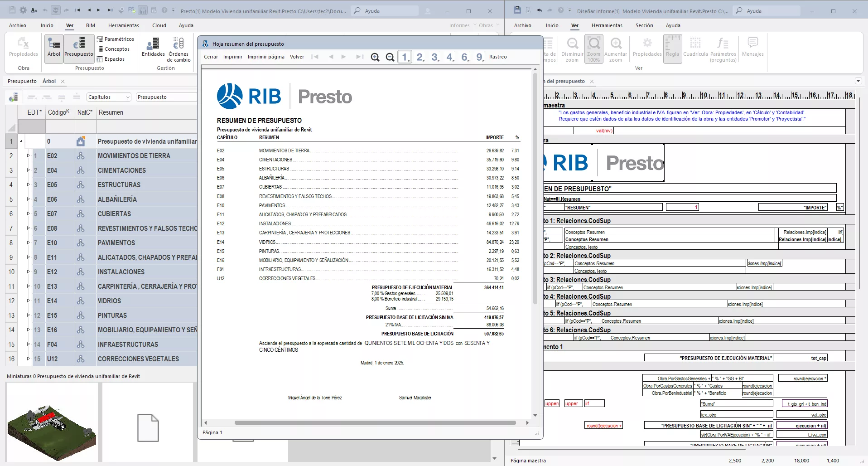The image size is (868, 466).
Task: Zoom in on the report preview
Action: click(375, 57)
